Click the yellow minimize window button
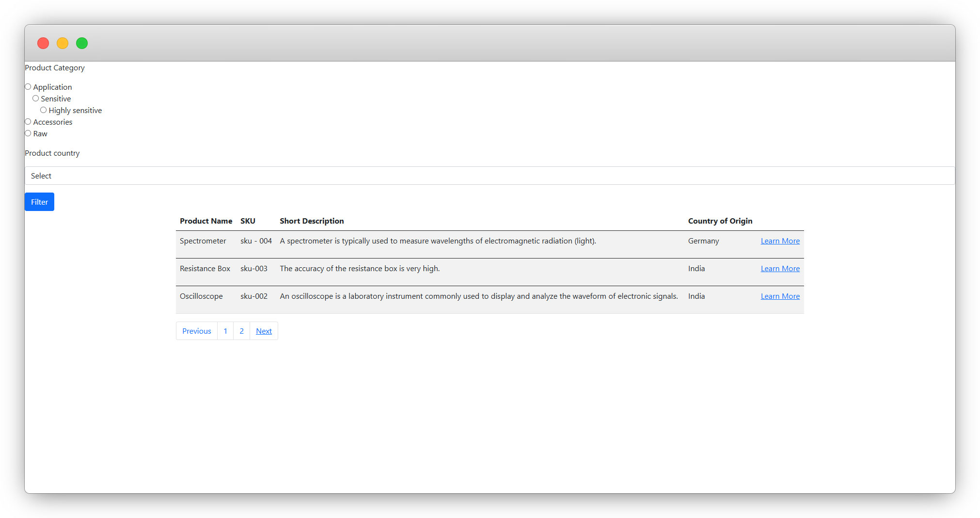Screen dimensions: 980x518 [63, 43]
